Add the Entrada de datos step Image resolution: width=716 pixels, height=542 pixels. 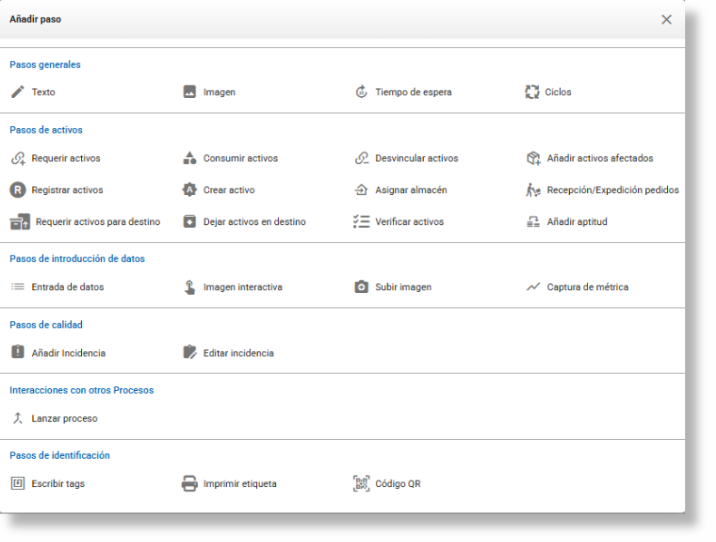[x=67, y=287]
